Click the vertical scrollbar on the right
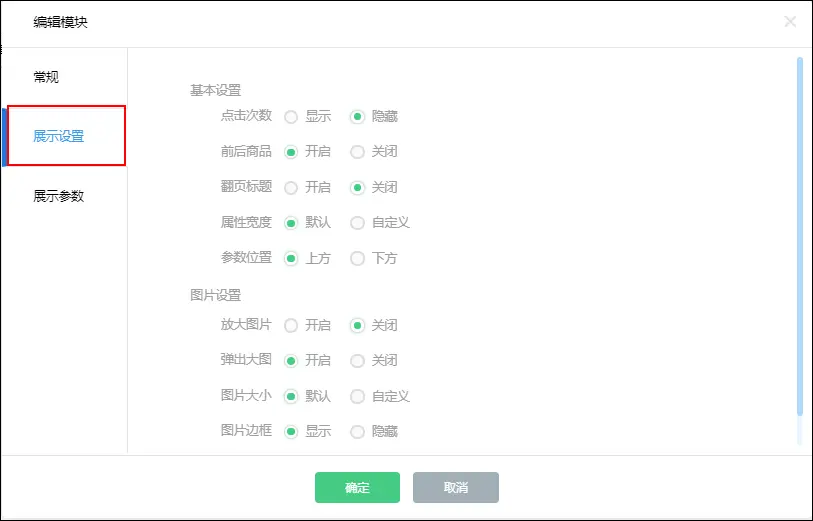The width and height of the screenshot is (813, 521). pyautogui.click(x=799, y=235)
